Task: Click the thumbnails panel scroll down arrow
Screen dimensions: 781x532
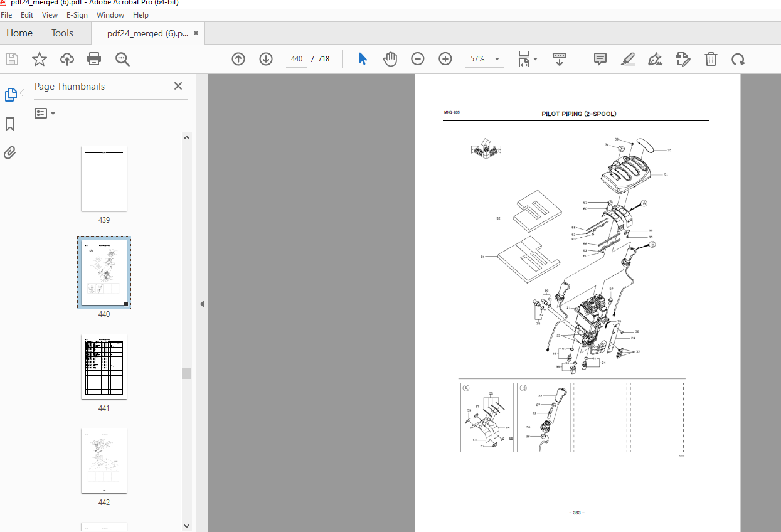Action: click(x=186, y=526)
